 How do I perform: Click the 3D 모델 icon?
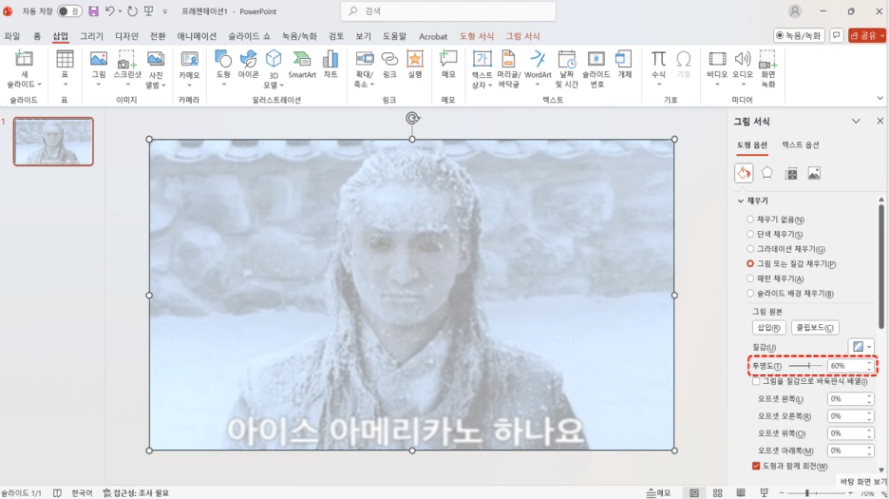coord(273,64)
